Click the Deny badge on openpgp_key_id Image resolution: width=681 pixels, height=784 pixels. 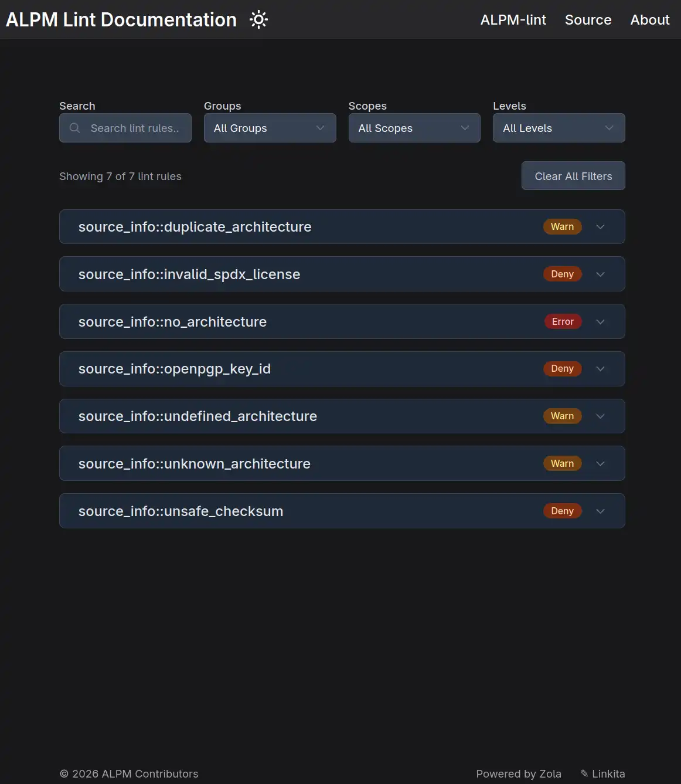click(x=562, y=369)
